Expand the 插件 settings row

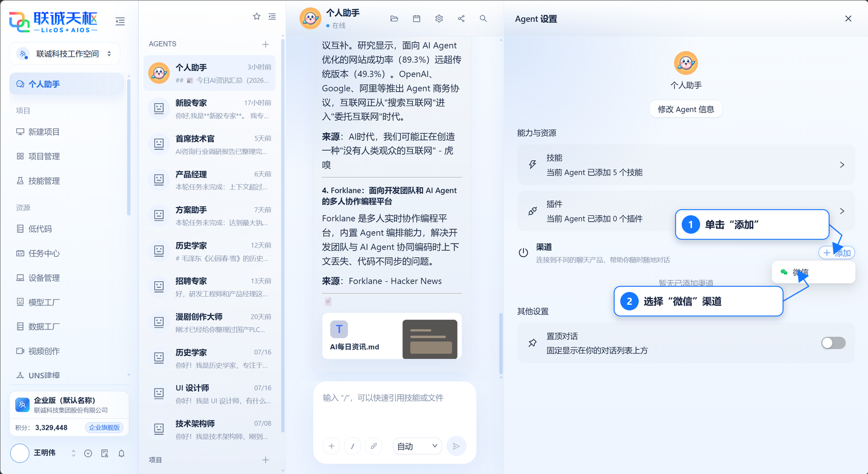pyautogui.click(x=686, y=211)
